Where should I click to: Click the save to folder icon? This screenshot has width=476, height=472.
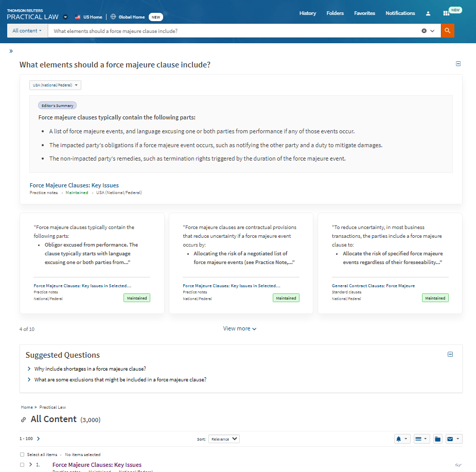click(437, 439)
